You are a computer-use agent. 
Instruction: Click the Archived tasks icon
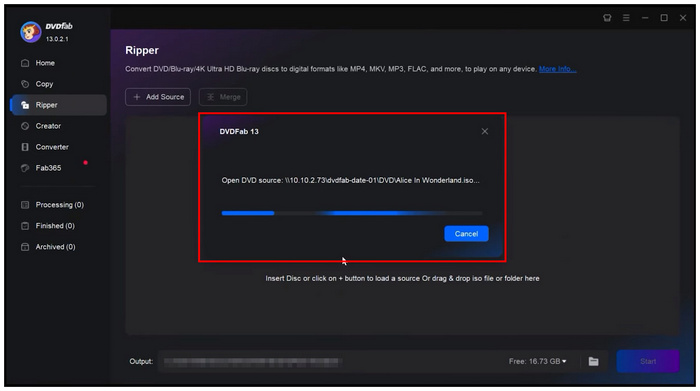tap(25, 247)
